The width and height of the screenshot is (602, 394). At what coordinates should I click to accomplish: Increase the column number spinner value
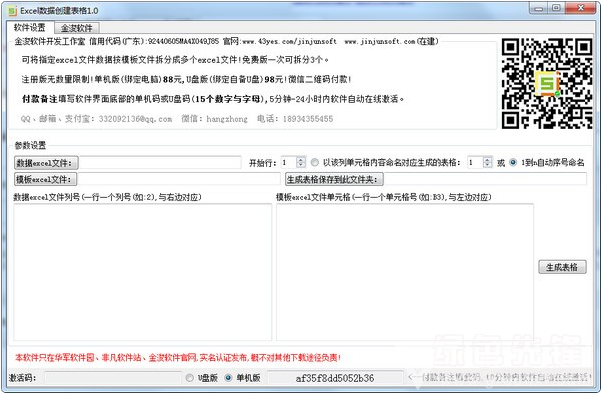(487, 160)
